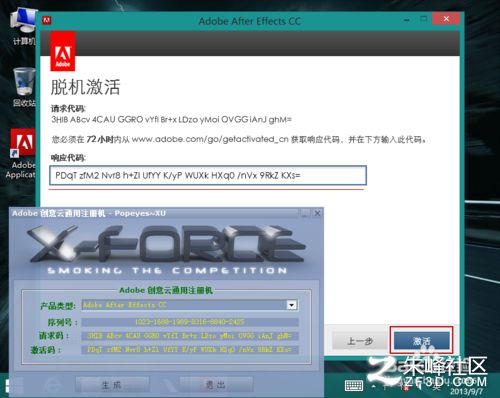500x398 pixels.
Task: Minimize the Adobe After Effects CC window
Action: pyautogui.click(x=407, y=20)
